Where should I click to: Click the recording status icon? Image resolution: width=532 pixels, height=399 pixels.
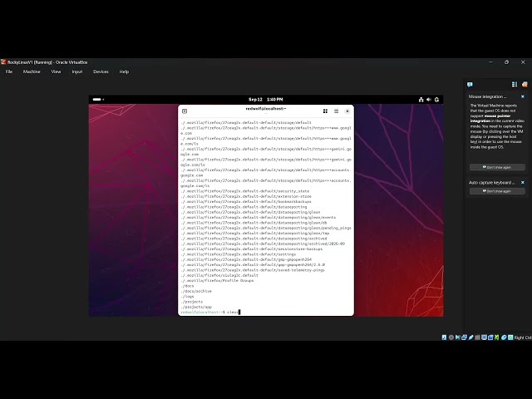pyautogui.click(x=490, y=337)
